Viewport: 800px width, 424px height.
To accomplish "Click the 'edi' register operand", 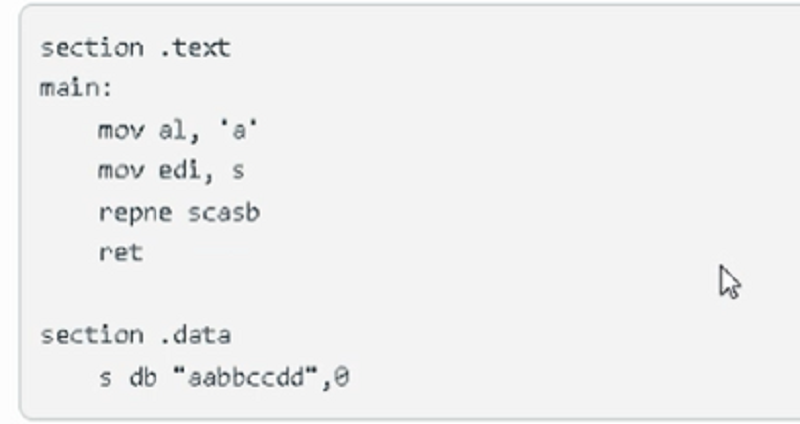I will (x=179, y=169).
